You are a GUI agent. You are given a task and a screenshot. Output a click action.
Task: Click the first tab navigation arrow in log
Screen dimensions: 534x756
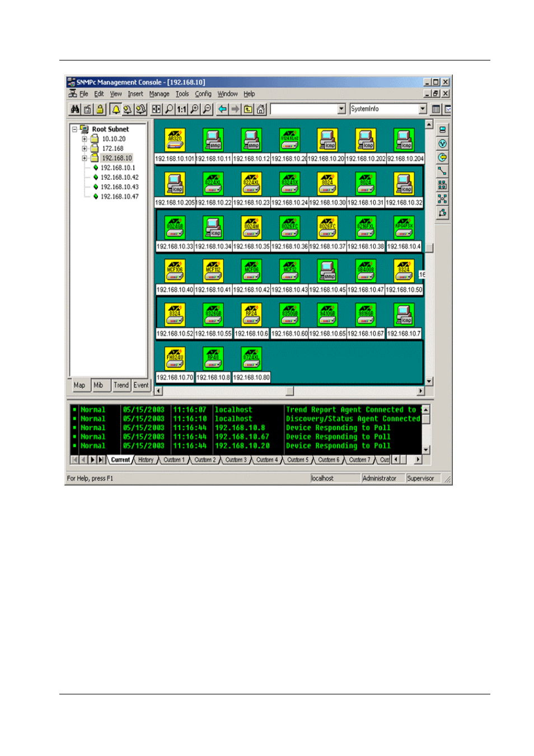75,460
